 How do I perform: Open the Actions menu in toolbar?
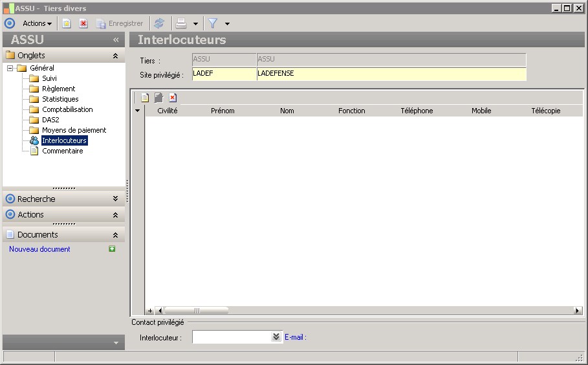(x=37, y=23)
